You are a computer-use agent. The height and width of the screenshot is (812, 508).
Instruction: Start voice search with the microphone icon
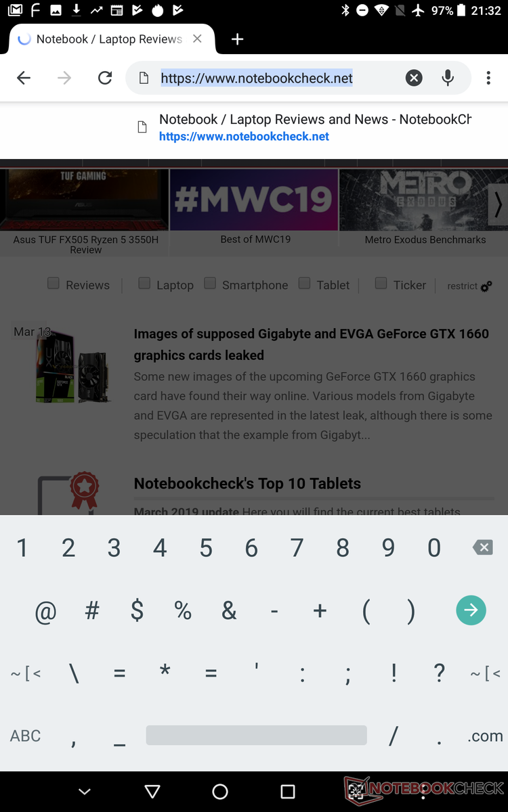click(x=448, y=78)
